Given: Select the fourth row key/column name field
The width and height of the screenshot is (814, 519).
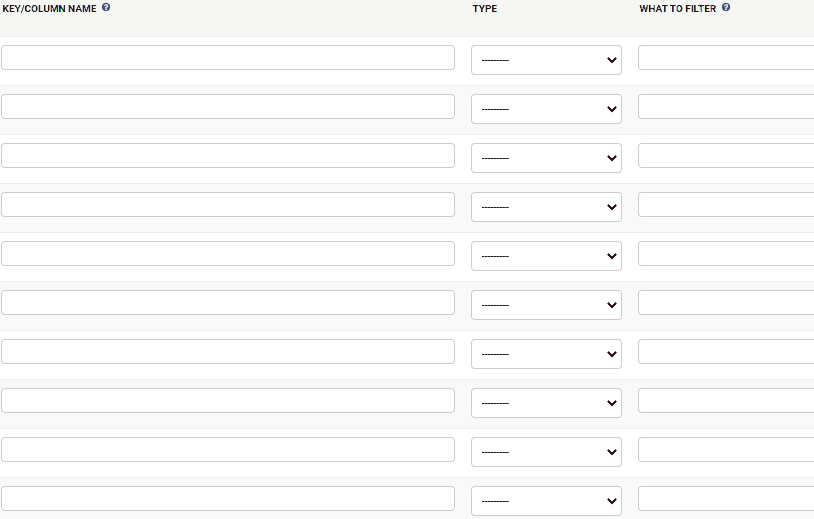Looking at the screenshot, I should [228, 204].
